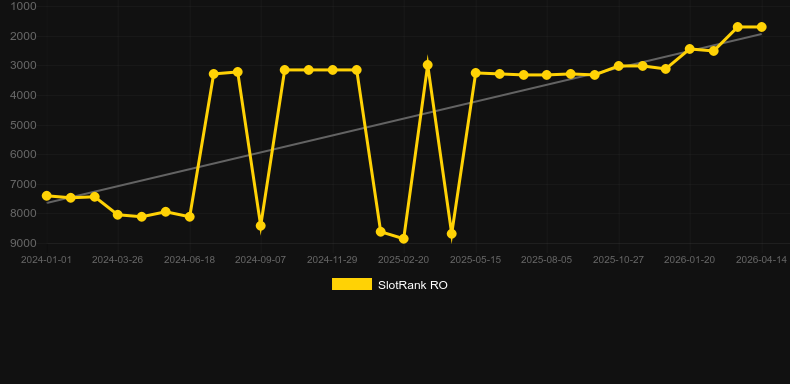Click the 2024-09-07 x-axis label
This screenshot has height=384, width=790.
pos(260,260)
